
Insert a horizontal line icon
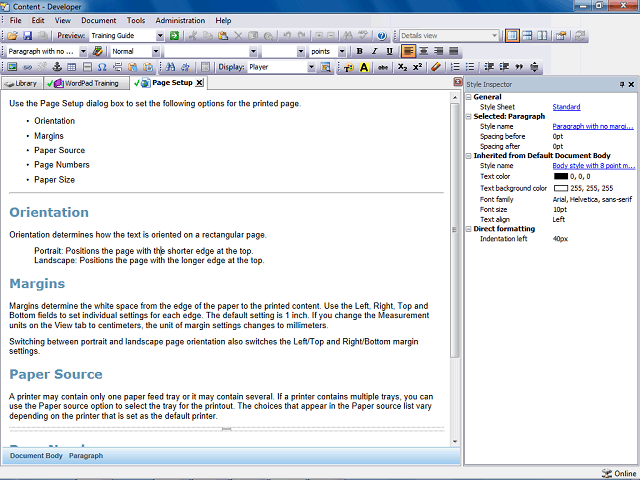click(87, 67)
